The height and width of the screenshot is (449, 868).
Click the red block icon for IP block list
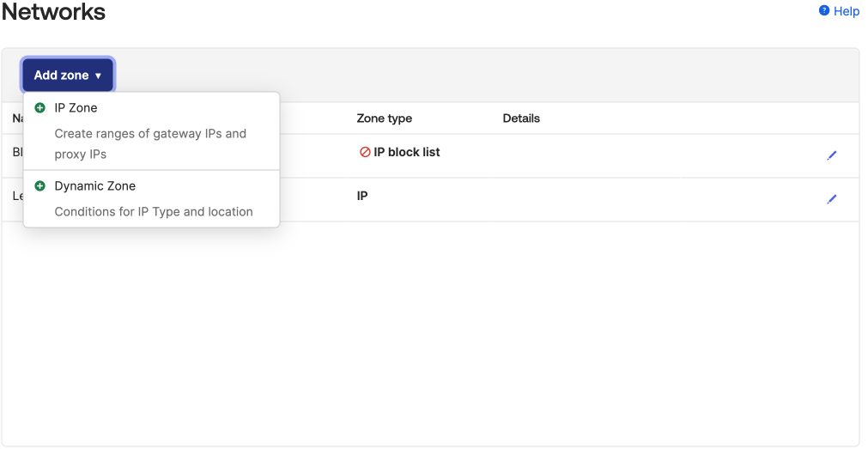click(x=365, y=153)
